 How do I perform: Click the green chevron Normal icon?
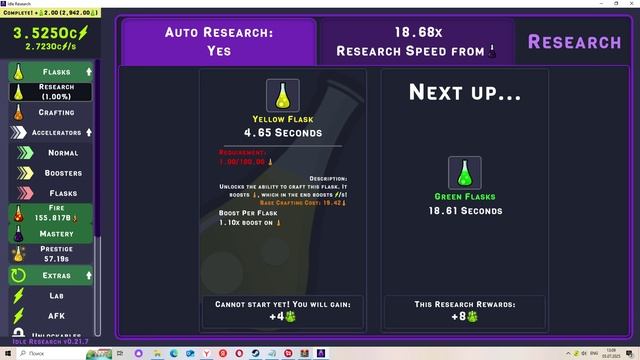point(25,153)
